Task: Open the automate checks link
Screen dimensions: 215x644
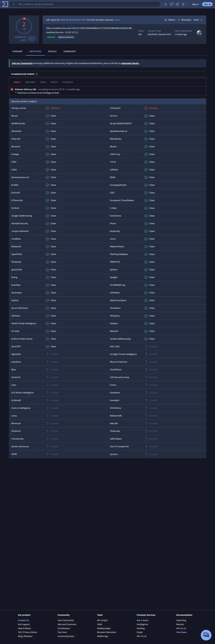Action: pyautogui.click(x=130, y=64)
